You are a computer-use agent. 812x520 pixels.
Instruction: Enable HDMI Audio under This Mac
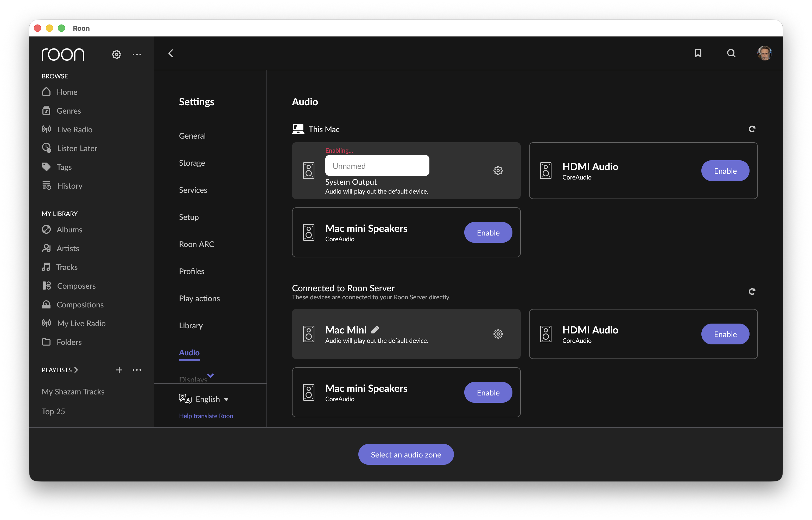(x=725, y=171)
